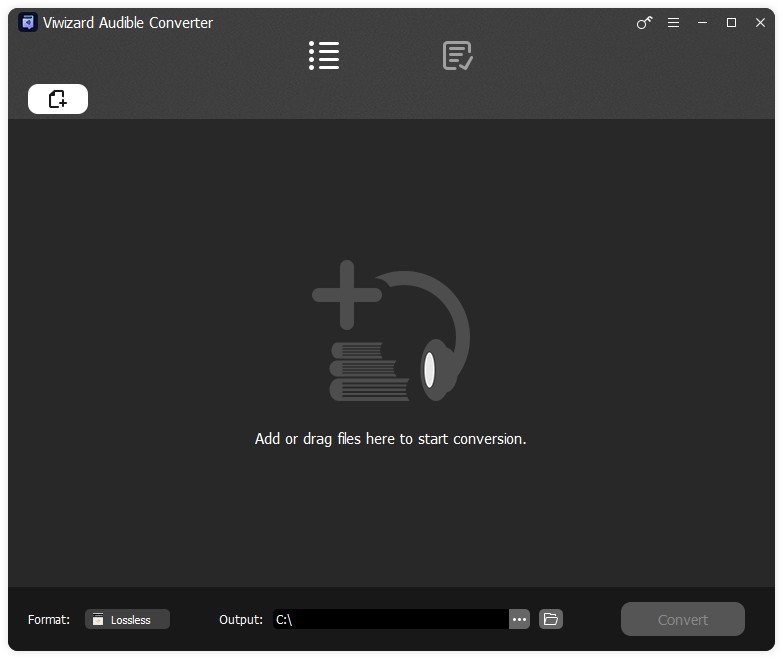Click the registration key icon
This screenshot has width=783, height=659.
[x=644, y=22]
